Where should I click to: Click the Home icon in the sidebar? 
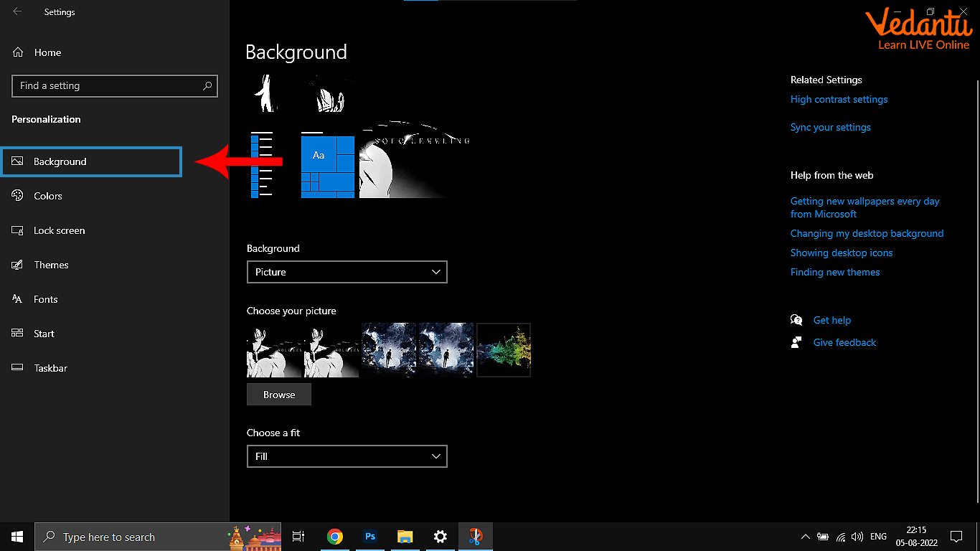[x=18, y=52]
